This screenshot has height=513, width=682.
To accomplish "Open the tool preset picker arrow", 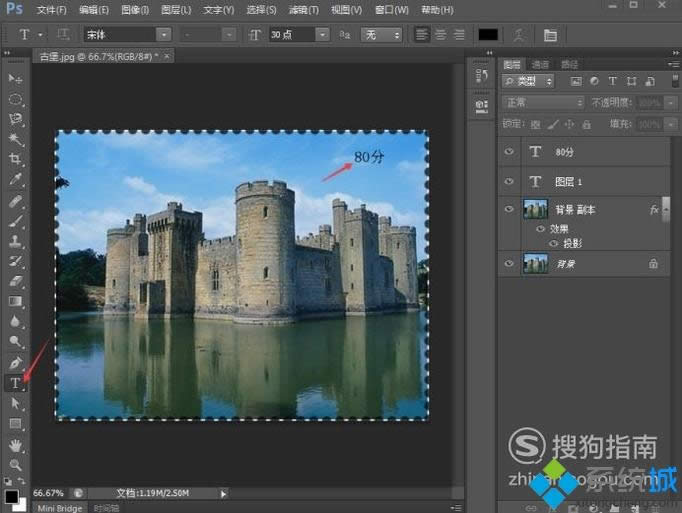I will [x=40, y=34].
